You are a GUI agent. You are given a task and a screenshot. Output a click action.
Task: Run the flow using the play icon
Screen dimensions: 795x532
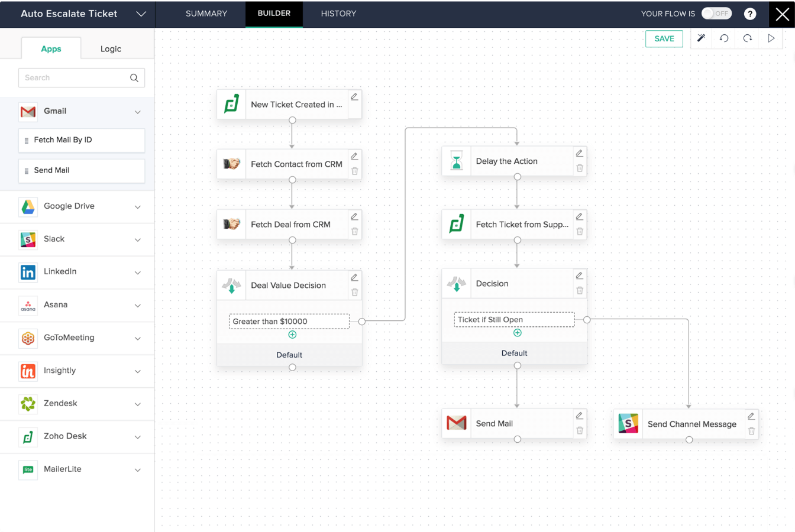[771, 38]
